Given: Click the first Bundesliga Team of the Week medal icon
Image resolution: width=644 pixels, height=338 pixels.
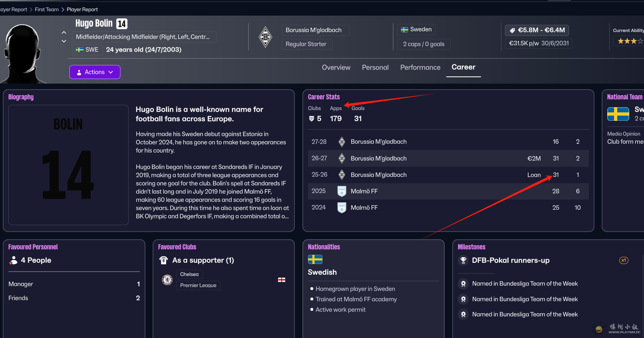Looking at the screenshot, I should (x=463, y=284).
